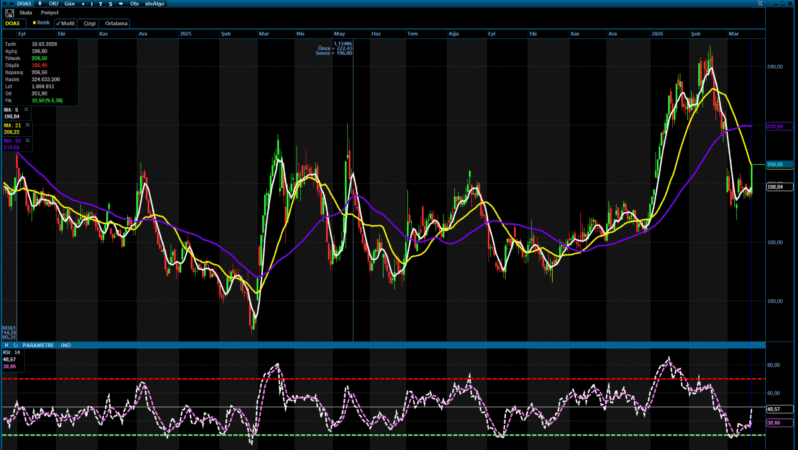Remove the MA 50 indicator with its X
The height and width of the screenshot is (450, 798).
point(28,141)
